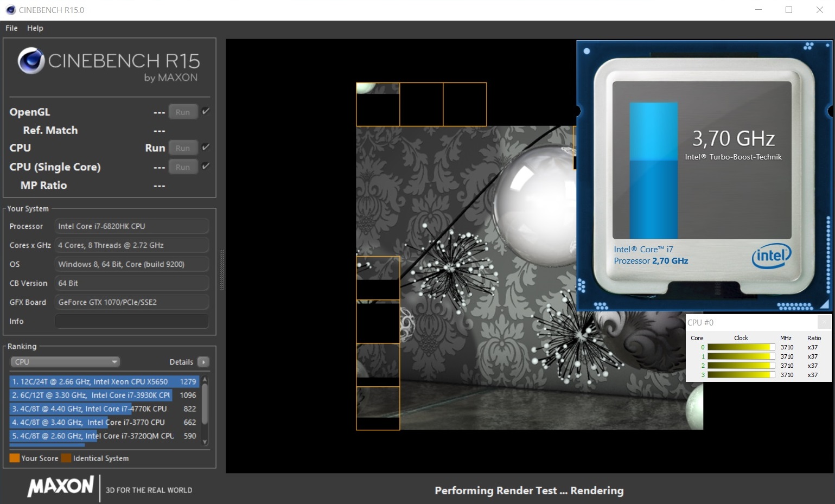
Task: Toggle the CPU test checkbox
Action: [x=206, y=147]
